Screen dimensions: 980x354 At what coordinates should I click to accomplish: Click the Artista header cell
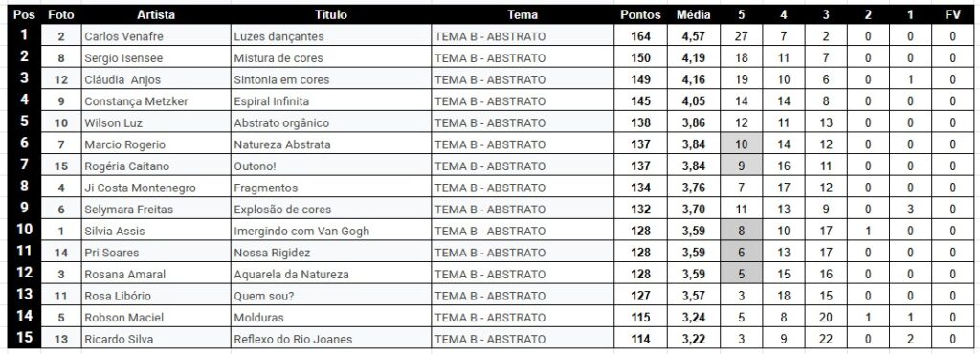pyautogui.click(x=156, y=15)
